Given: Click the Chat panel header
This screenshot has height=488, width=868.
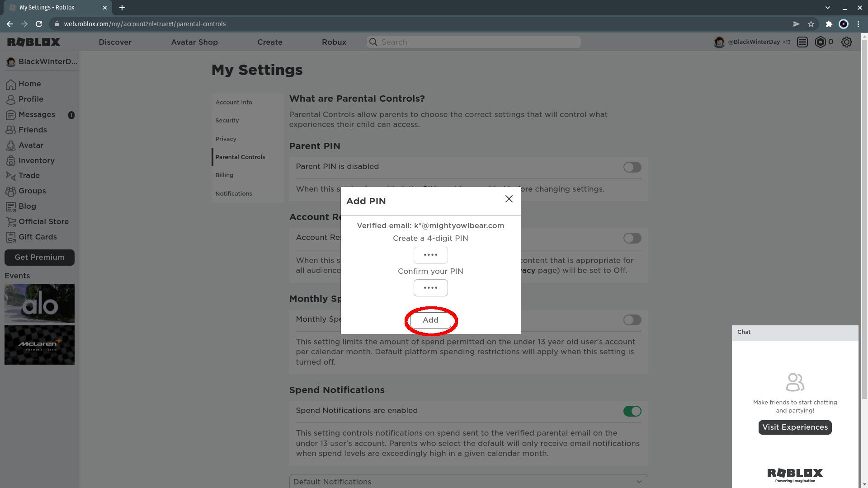Looking at the screenshot, I should pyautogui.click(x=795, y=332).
